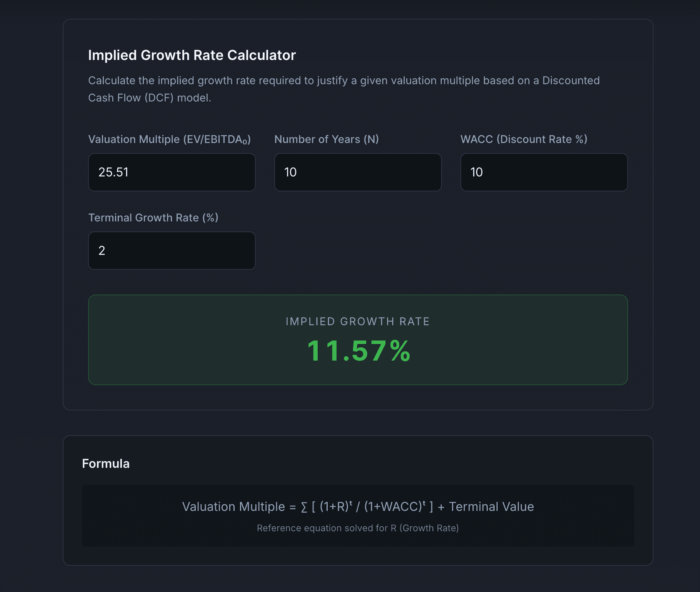Viewport: 700px width, 592px height.
Task: Click the reference equation explanation text
Action: (358, 528)
